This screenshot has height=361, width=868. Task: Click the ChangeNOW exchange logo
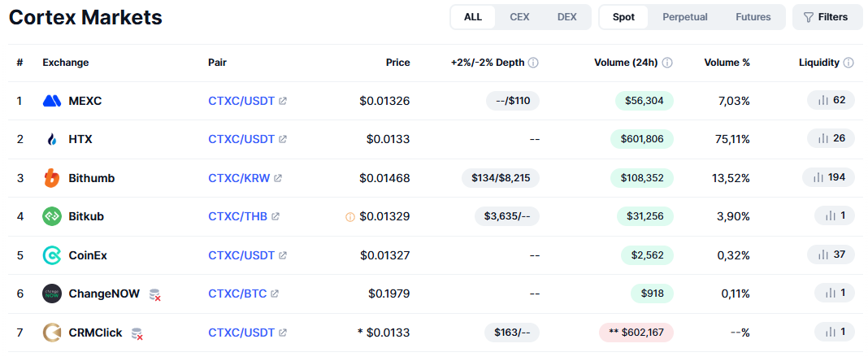52,294
